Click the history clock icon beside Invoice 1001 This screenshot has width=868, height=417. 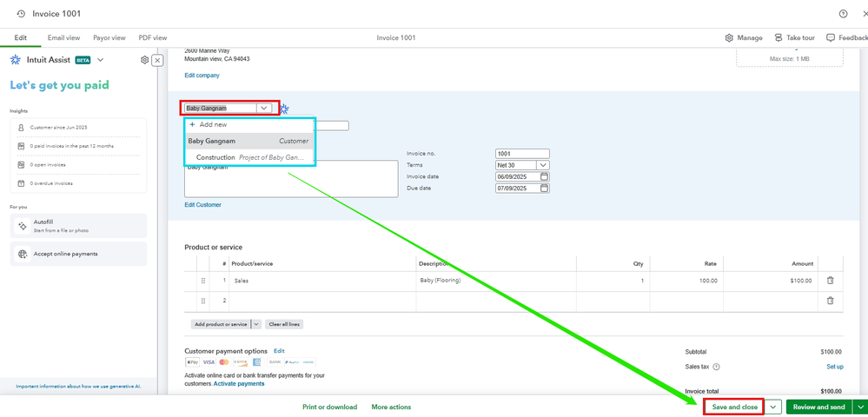pos(21,13)
